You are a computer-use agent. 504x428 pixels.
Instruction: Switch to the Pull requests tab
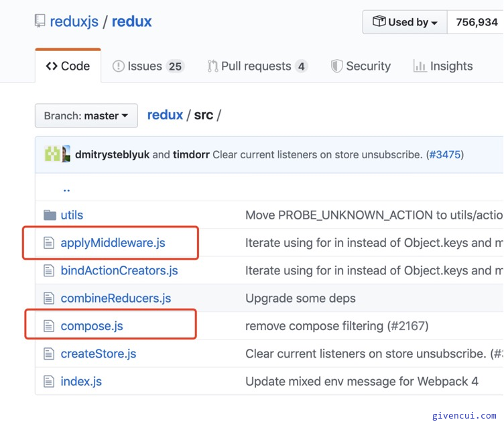click(x=257, y=66)
